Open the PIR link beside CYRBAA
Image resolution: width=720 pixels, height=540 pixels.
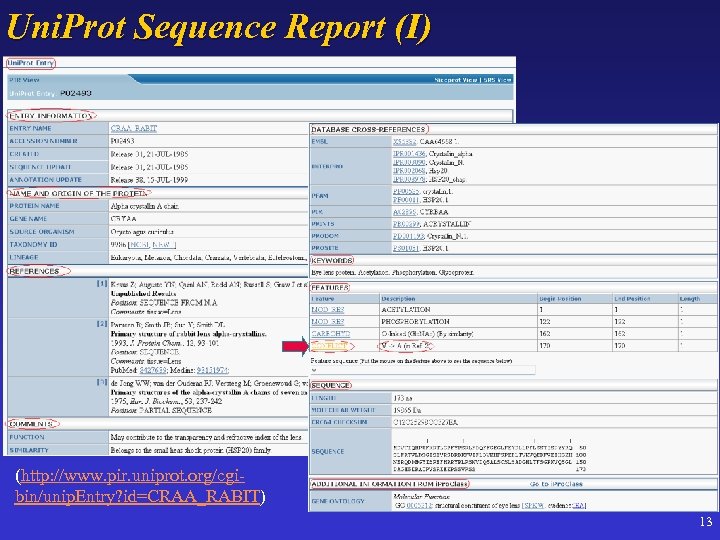click(404, 212)
